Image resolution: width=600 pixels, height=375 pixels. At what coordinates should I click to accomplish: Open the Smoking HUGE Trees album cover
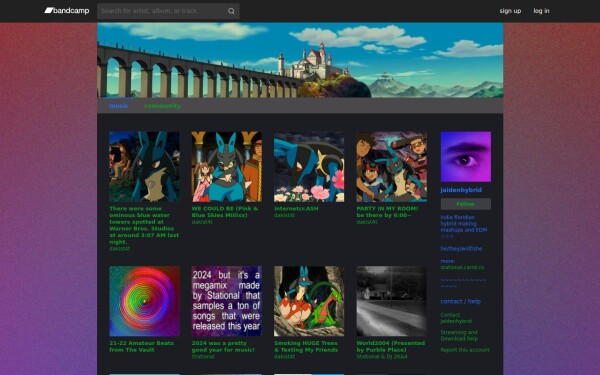coord(309,301)
